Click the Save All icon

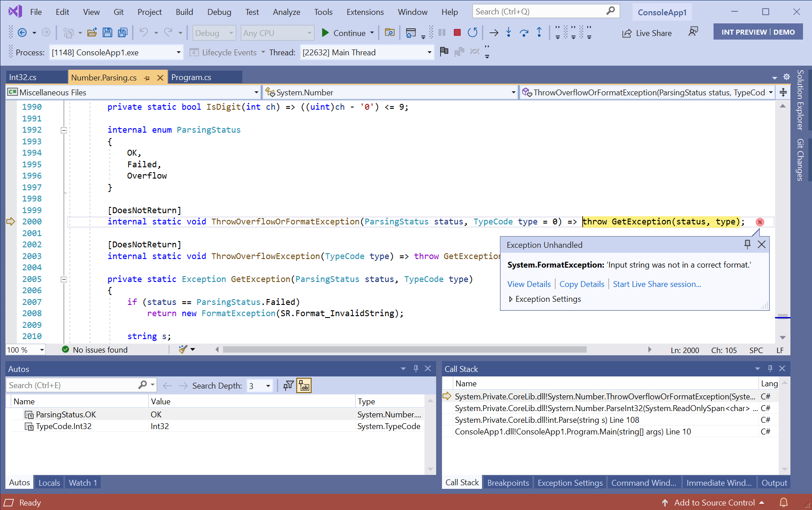coord(123,33)
